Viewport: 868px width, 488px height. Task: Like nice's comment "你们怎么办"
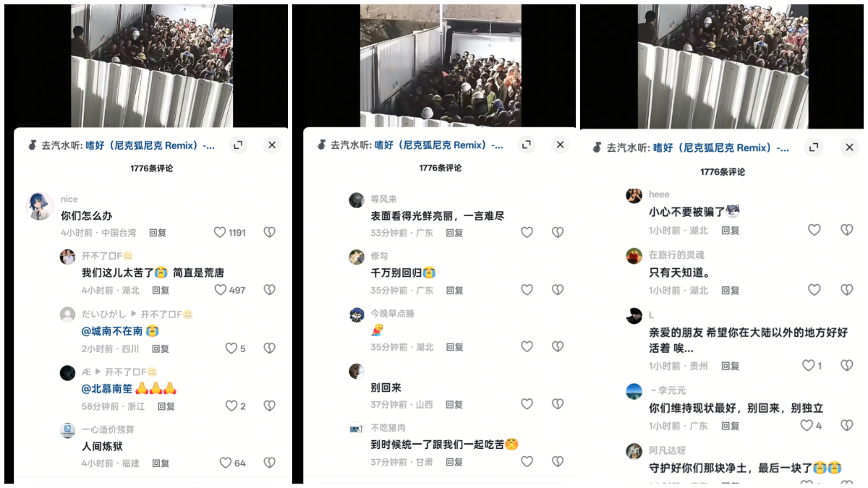tap(220, 232)
